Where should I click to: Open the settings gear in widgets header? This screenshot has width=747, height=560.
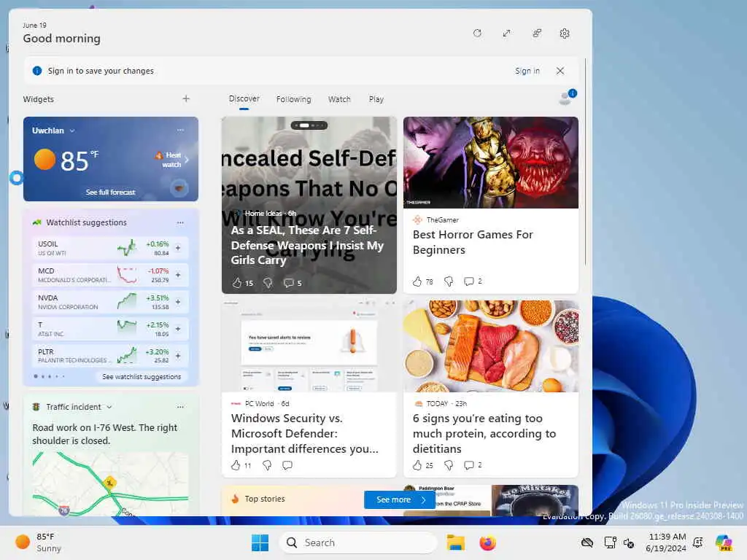point(565,34)
